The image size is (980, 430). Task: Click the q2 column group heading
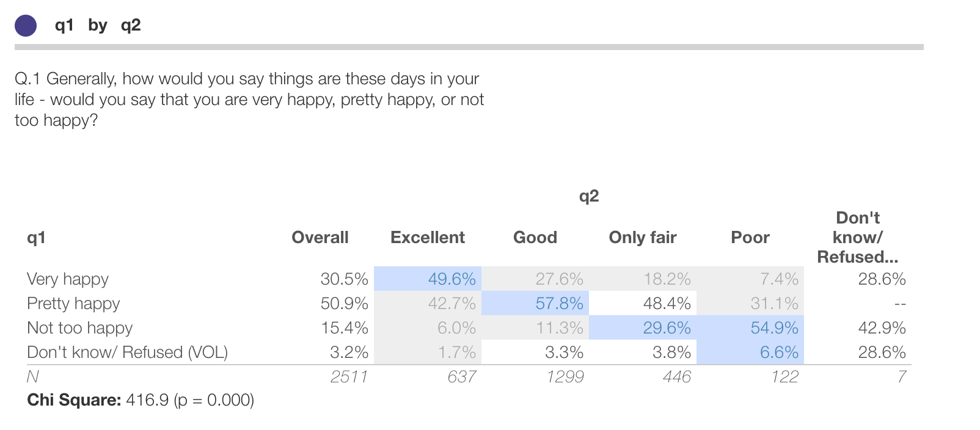pyautogui.click(x=589, y=196)
